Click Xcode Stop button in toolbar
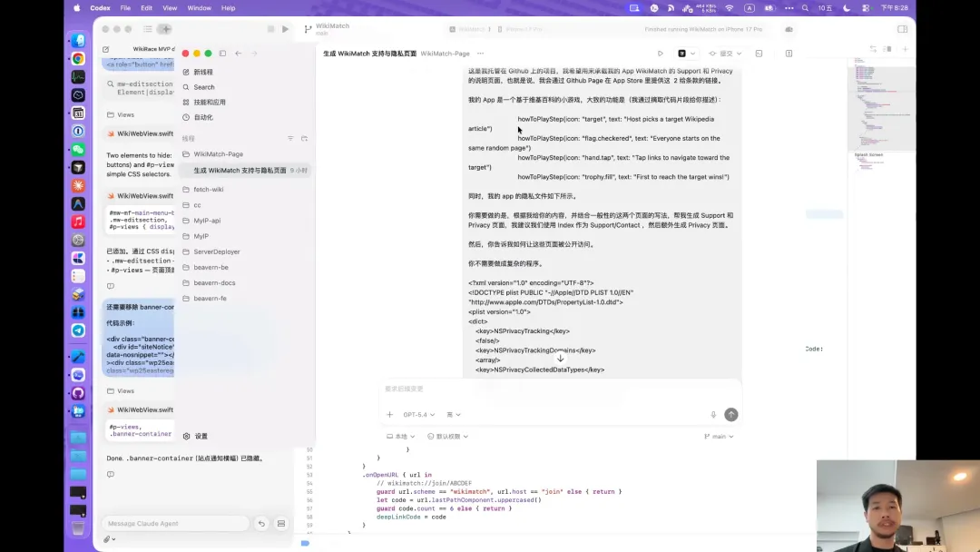Viewport: 980px width, 552px height. pyautogui.click(x=270, y=29)
